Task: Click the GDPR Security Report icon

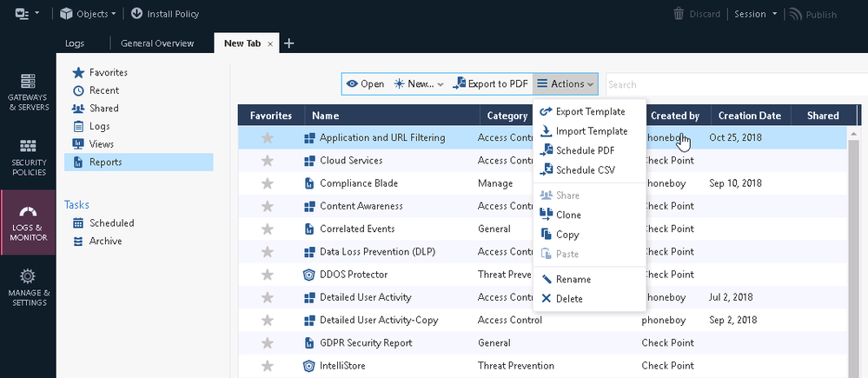Action: [x=309, y=343]
